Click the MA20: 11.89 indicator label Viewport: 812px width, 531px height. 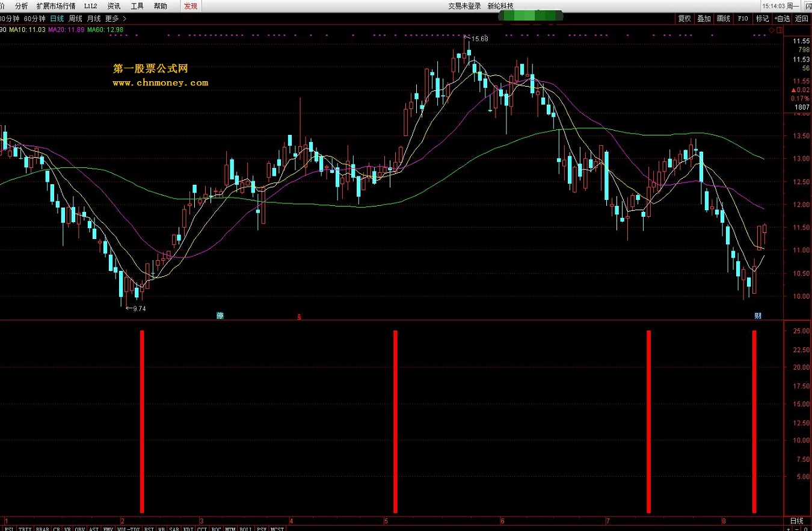(x=66, y=29)
